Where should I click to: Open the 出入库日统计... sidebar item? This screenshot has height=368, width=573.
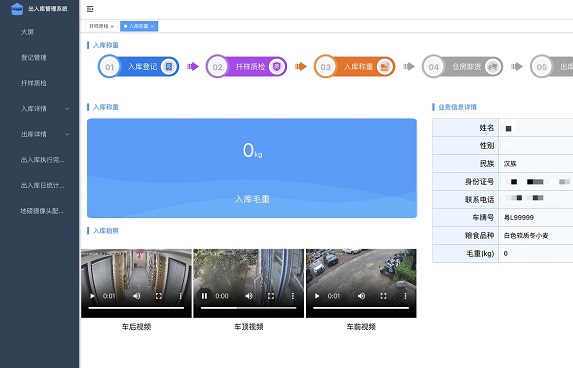tap(42, 185)
